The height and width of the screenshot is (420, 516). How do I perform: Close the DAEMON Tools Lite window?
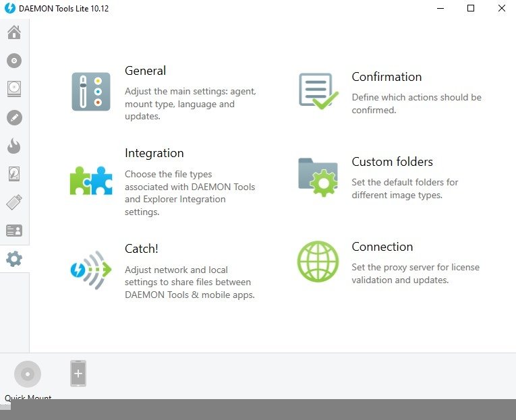pos(502,8)
